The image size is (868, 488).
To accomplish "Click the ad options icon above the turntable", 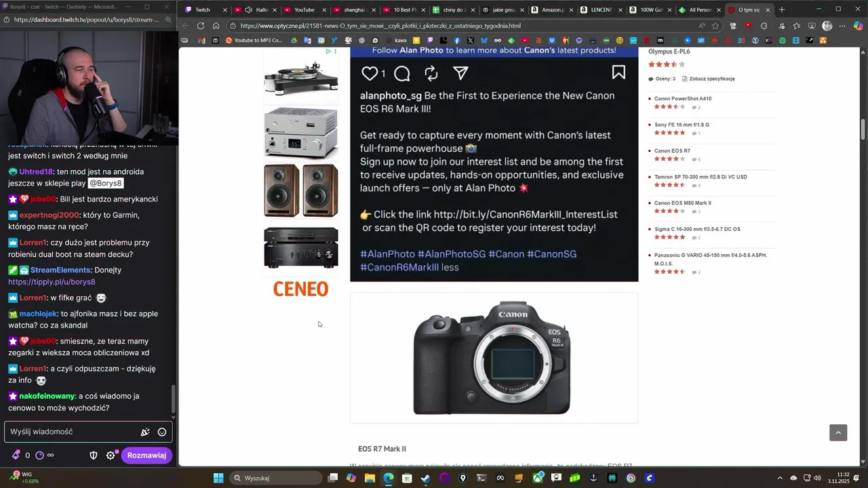I will point(335,52).
